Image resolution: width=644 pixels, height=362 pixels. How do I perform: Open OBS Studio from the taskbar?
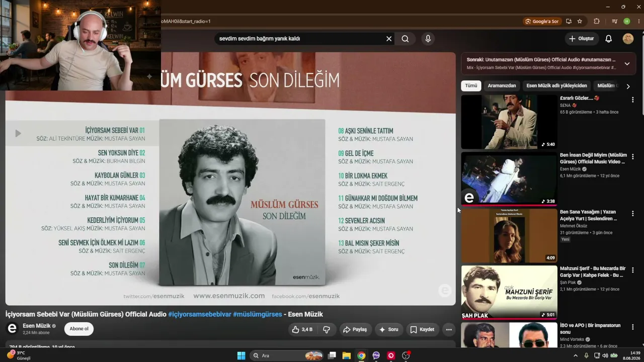[x=406, y=355]
